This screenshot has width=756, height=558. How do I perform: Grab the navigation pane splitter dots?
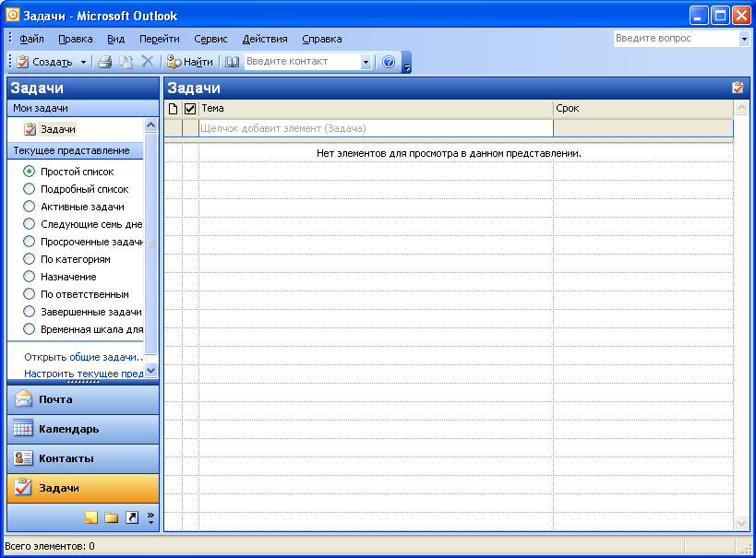(x=83, y=382)
